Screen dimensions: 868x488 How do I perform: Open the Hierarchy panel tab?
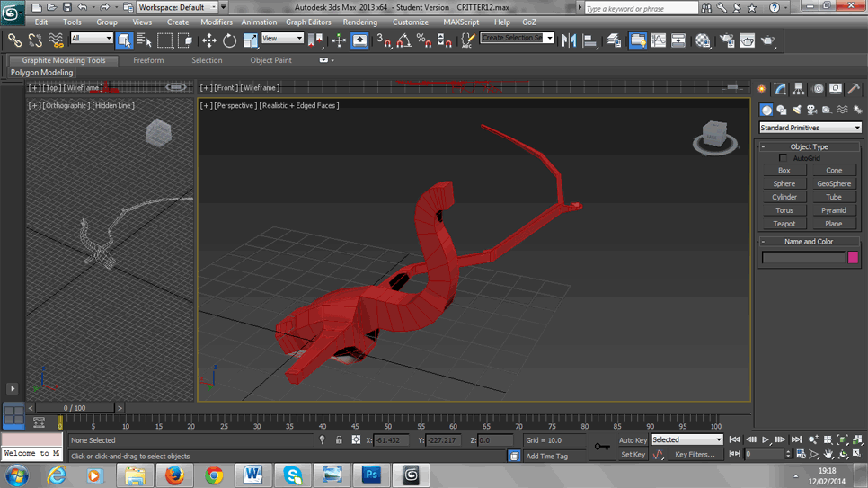click(x=798, y=89)
